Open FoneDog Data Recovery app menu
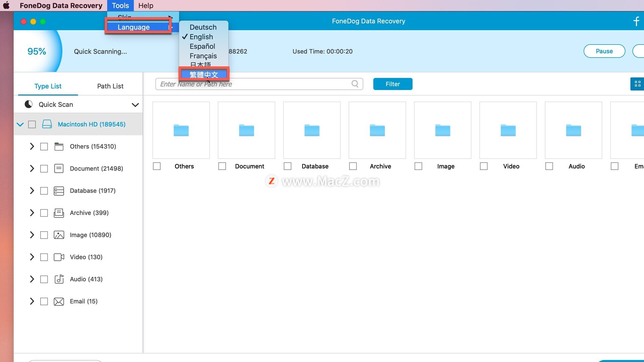644x362 pixels. click(x=61, y=5)
